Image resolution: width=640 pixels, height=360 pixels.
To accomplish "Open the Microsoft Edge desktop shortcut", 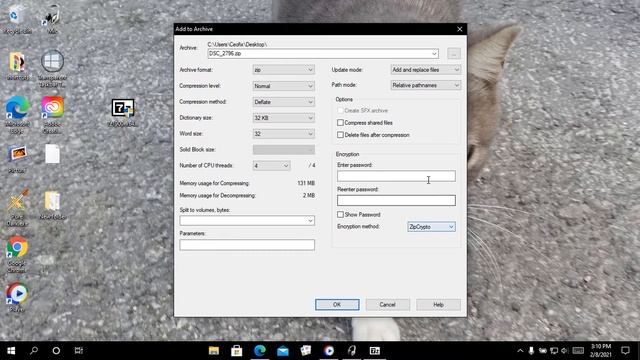I will (17, 114).
